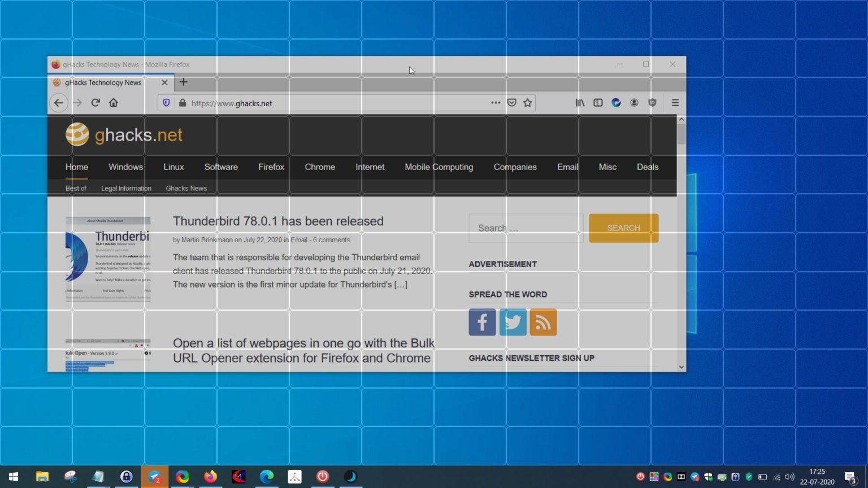Viewport: 868px width, 488px height.
Task: Click the SEARCH button
Action: (x=623, y=228)
